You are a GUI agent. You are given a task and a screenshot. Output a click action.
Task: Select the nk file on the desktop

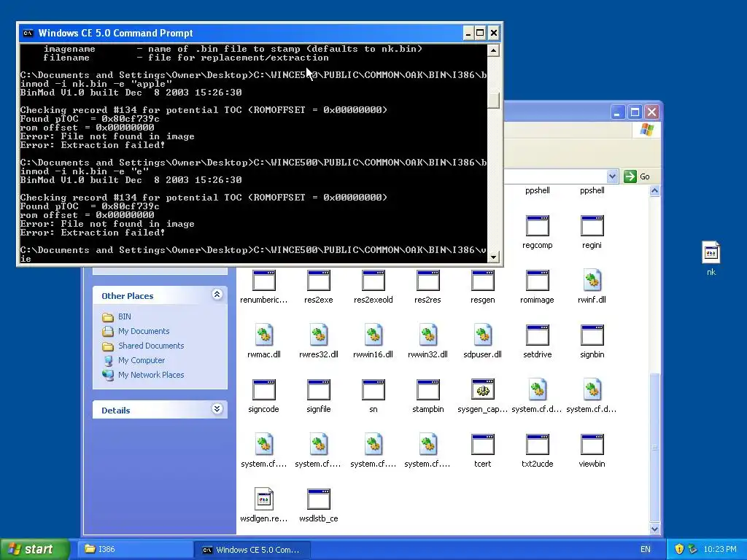tap(711, 253)
